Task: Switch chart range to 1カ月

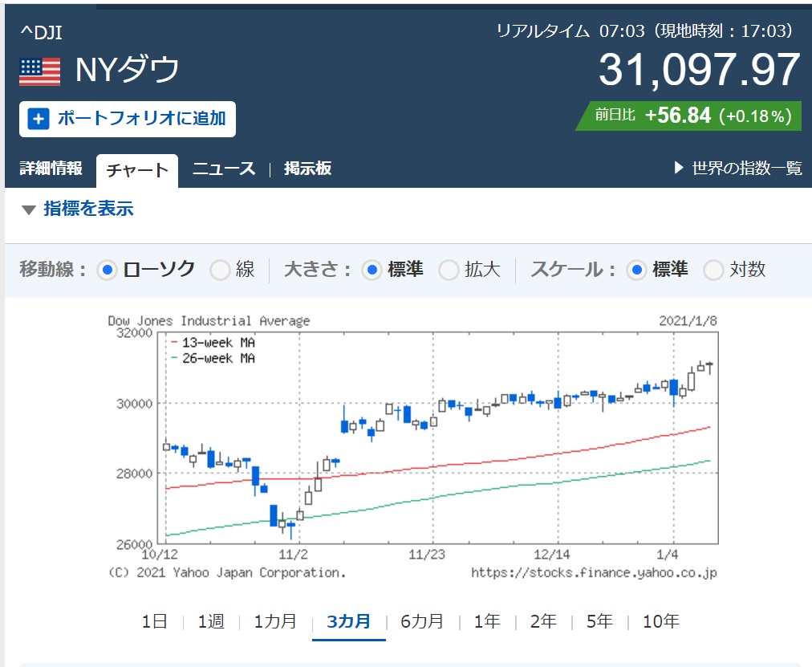Action: pyautogui.click(x=275, y=621)
